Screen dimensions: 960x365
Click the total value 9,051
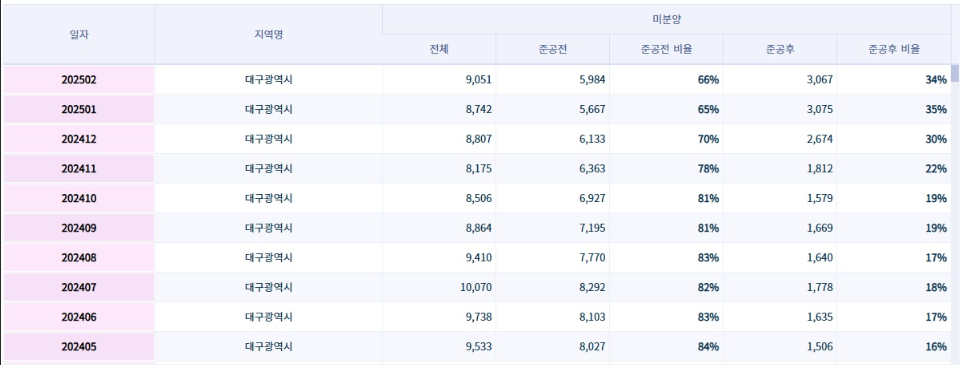click(479, 80)
